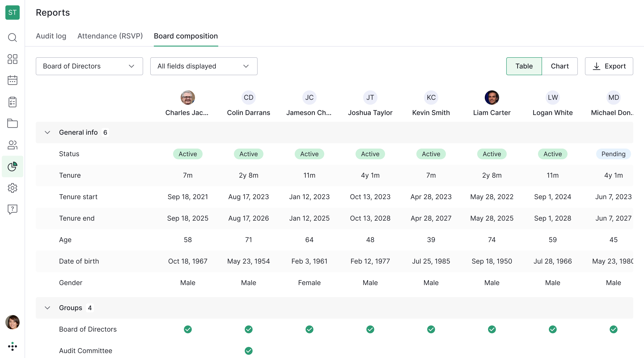The width and height of the screenshot is (644, 358).
Task: Switch to Table view toggle
Action: (x=524, y=66)
